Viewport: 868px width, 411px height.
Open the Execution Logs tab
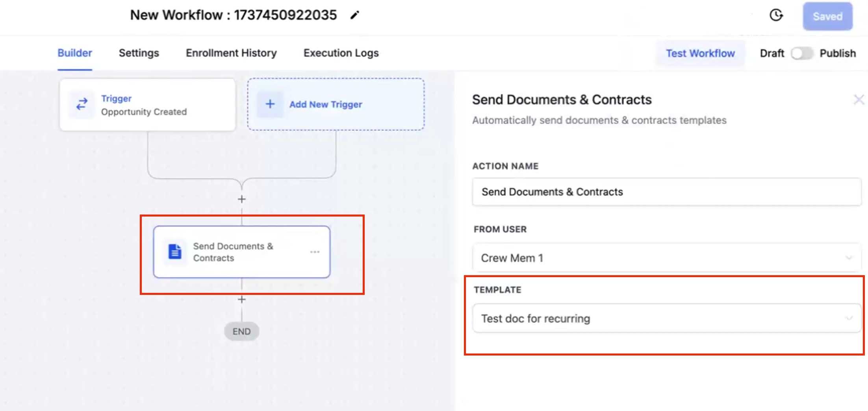341,53
